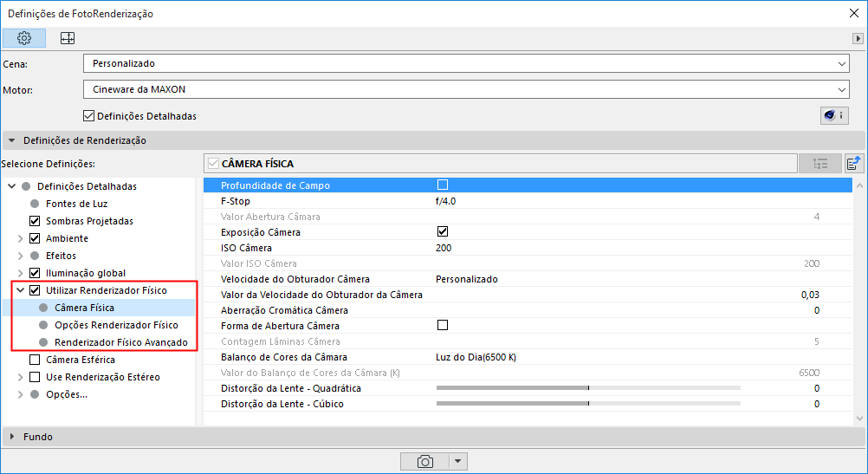This screenshot has height=474, width=868.
Task: Expand Use Renderização Estéreo node
Action: [21, 377]
